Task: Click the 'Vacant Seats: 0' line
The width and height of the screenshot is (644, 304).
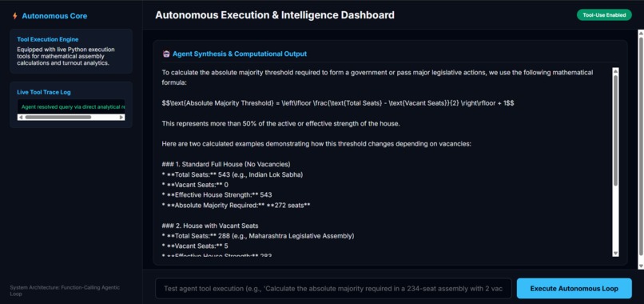Action: pyautogui.click(x=195, y=185)
